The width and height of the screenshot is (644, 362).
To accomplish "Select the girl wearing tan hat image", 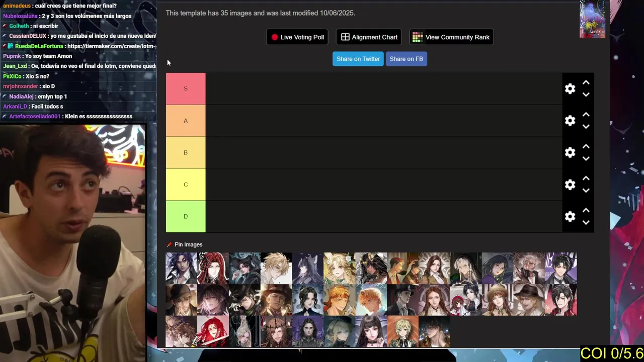I will (x=498, y=300).
